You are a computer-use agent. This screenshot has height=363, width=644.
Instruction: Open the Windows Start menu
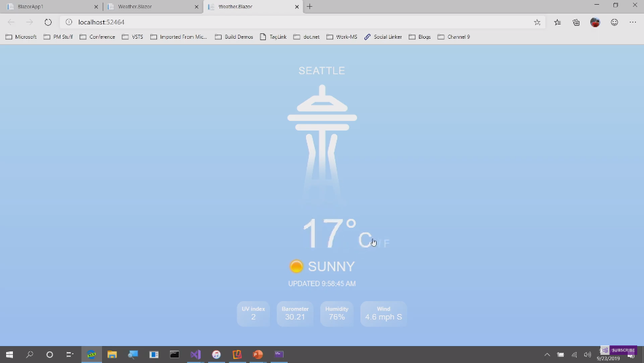9,354
